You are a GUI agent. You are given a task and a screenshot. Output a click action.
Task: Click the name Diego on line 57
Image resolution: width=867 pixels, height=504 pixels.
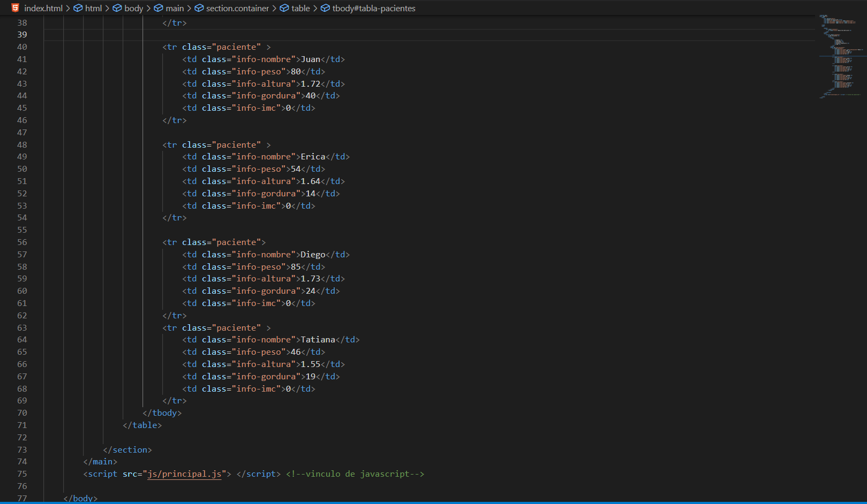[x=313, y=255]
